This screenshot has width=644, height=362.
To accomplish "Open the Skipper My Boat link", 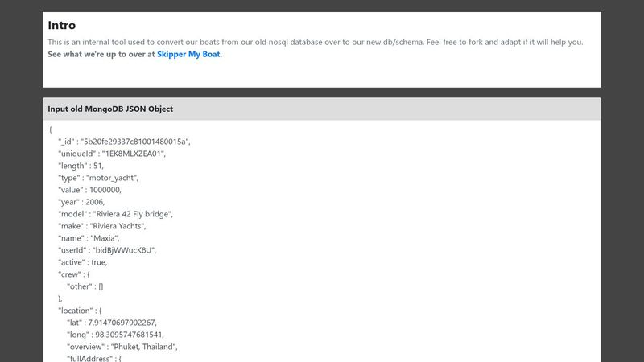I will point(188,55).
